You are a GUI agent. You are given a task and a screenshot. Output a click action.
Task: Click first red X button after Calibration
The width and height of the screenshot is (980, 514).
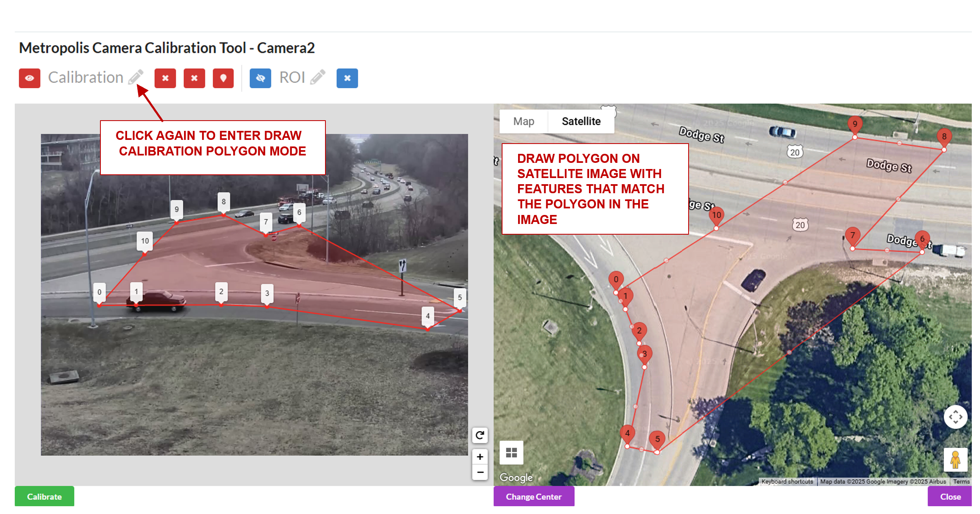(x=165, y=78)
